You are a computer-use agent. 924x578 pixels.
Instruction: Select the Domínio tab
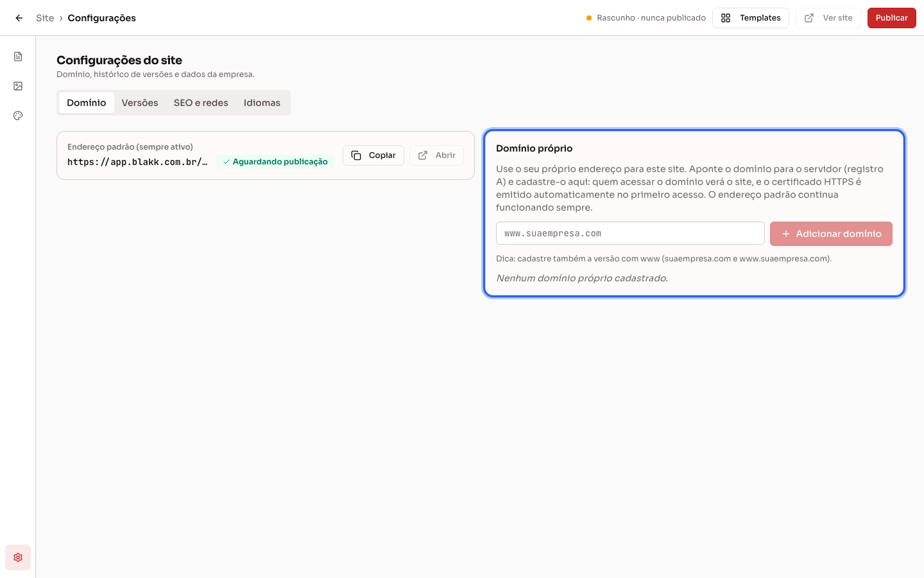[87, 103]
